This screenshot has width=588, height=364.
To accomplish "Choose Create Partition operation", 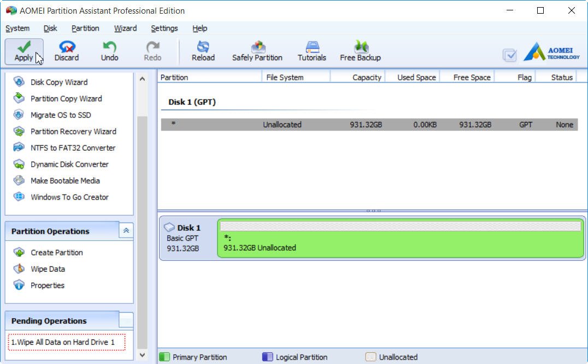I will (57, 253).
